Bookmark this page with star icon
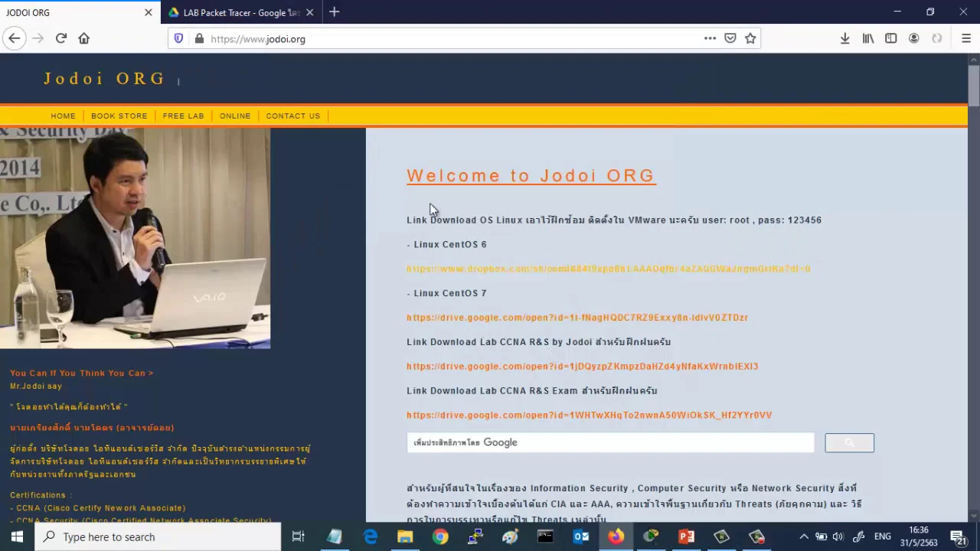 [750, 38]
